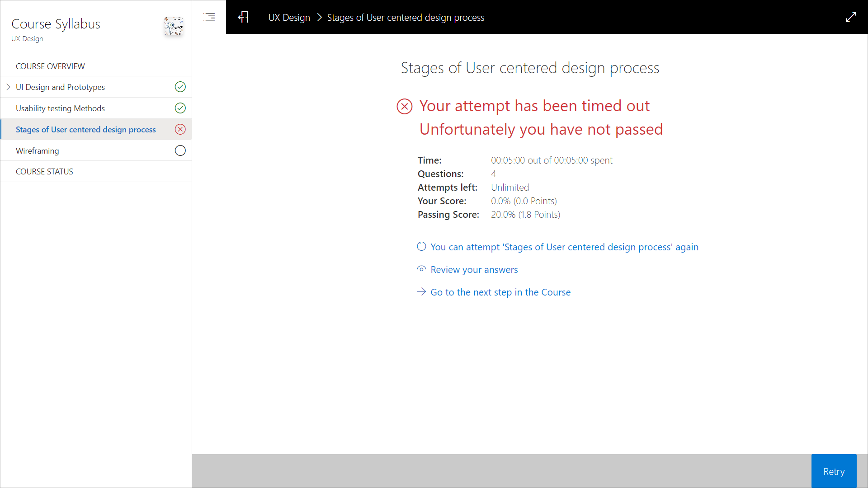
Task: Click the empty status circle beside Wireframing
Action: pyautogui.click(x=180, y=150)
